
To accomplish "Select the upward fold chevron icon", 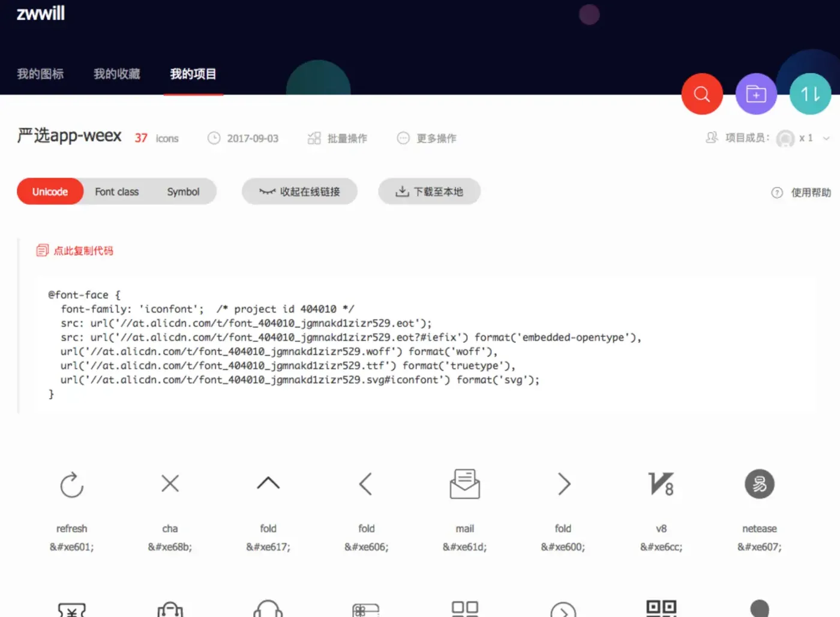I will pos(268,483).
